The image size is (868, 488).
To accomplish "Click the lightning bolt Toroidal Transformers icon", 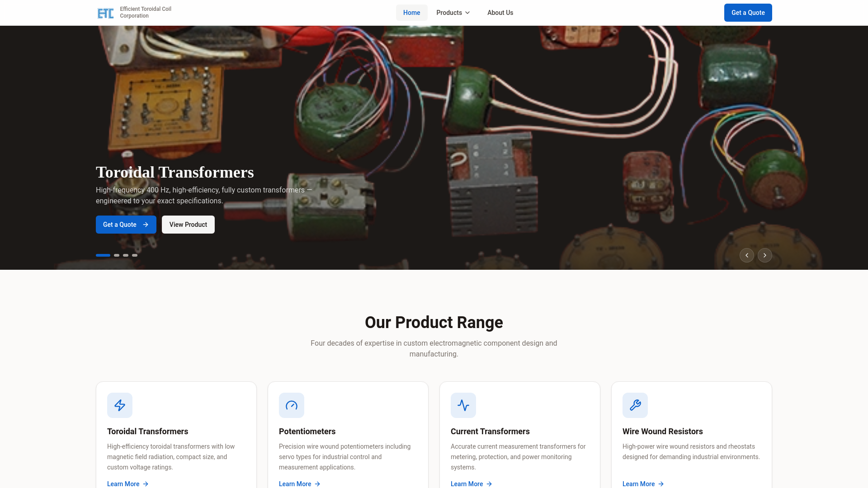I will [x=120, y=405].
